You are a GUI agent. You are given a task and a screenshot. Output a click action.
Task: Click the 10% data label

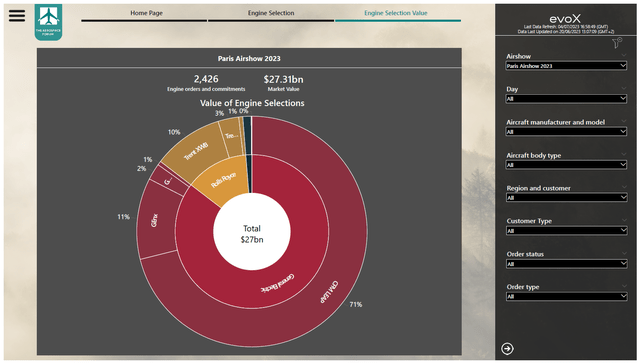coord(174,132)
